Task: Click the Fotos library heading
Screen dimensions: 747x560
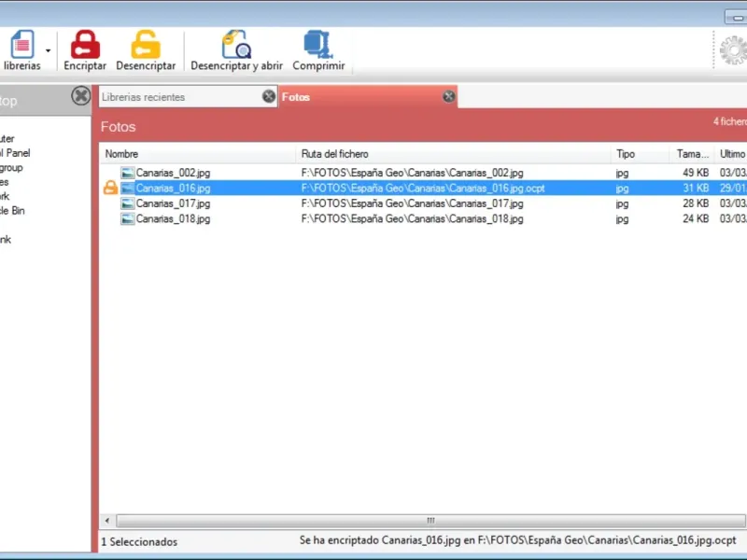Action: (x=119, y=127)
